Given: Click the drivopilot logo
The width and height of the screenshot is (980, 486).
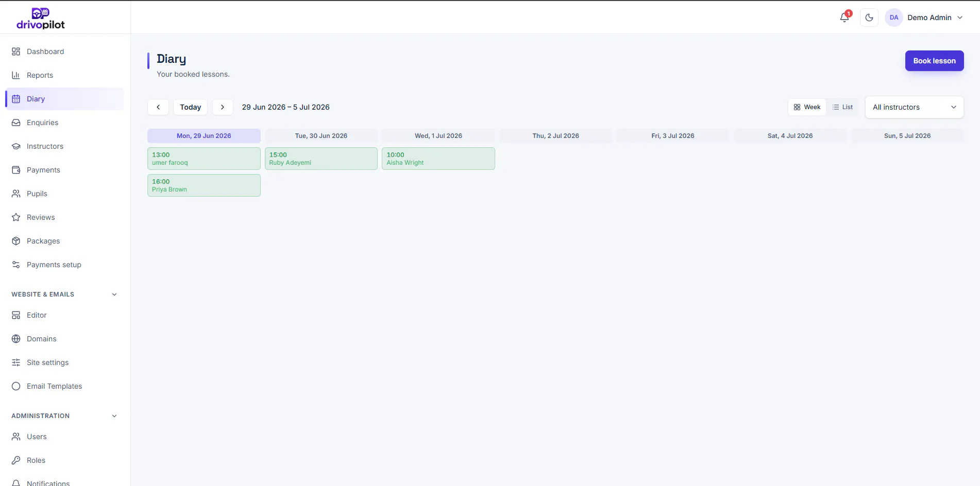Looking at the screenshot, I should click(41, 19).
